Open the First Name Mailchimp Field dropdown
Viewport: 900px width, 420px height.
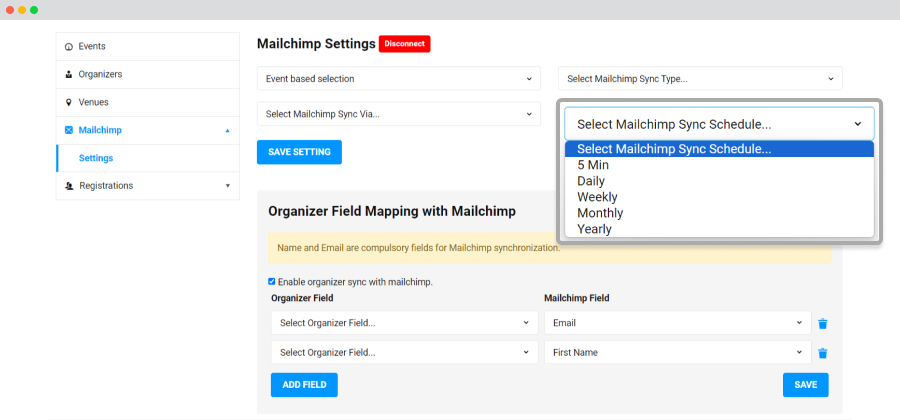tap(678, 352)
